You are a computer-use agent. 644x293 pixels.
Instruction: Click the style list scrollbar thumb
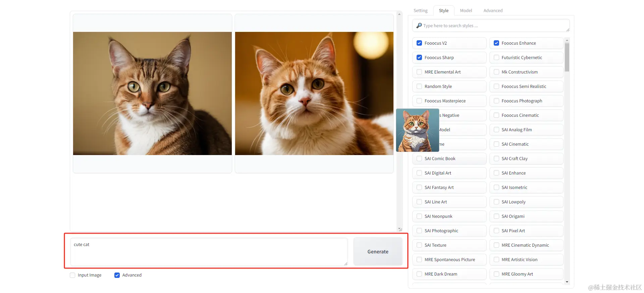(x=567, y=57)
